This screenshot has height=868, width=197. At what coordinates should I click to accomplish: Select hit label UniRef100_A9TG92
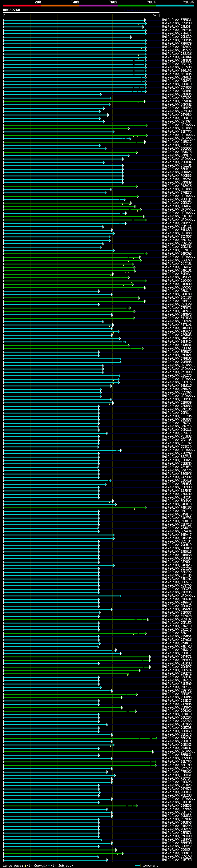coord(177,98)
